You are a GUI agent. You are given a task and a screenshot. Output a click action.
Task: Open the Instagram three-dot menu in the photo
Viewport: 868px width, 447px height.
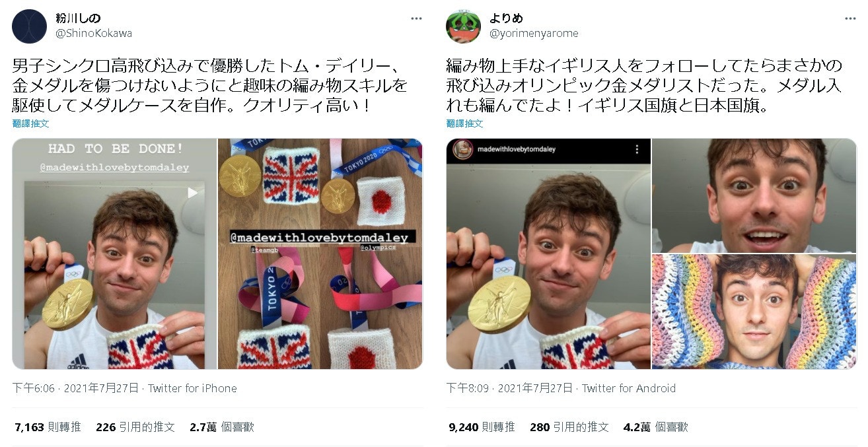(637, 150)
